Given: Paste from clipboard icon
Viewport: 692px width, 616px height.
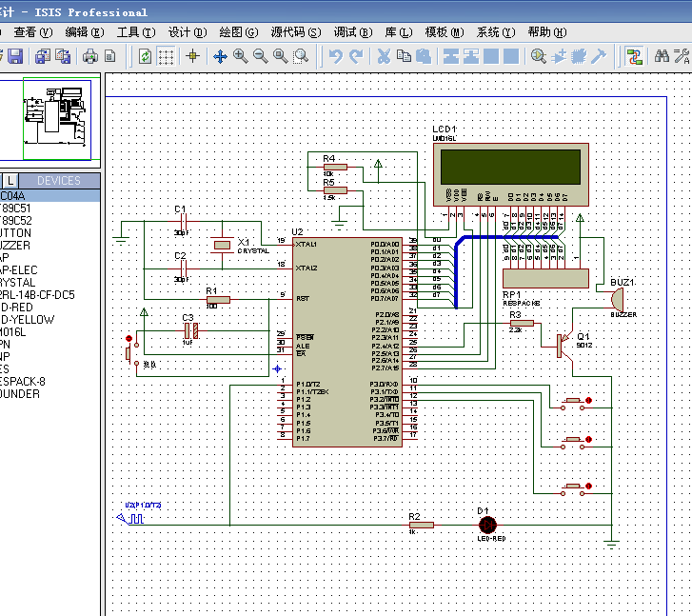Looking at the screenshot, I should click(424, 56).
